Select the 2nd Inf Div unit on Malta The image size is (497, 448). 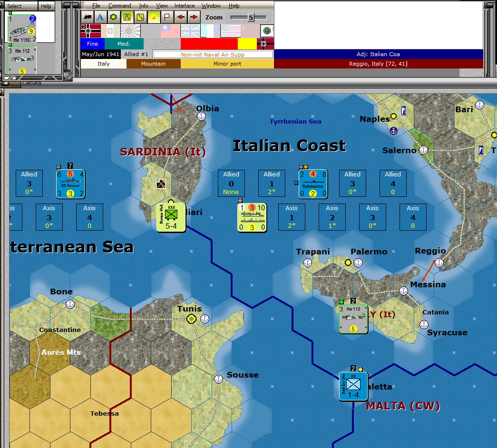pos(353,386)
